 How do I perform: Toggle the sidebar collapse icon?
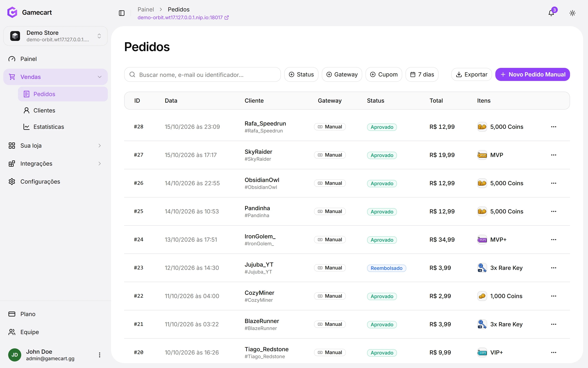pyautogui.click(x=122, y=13)
